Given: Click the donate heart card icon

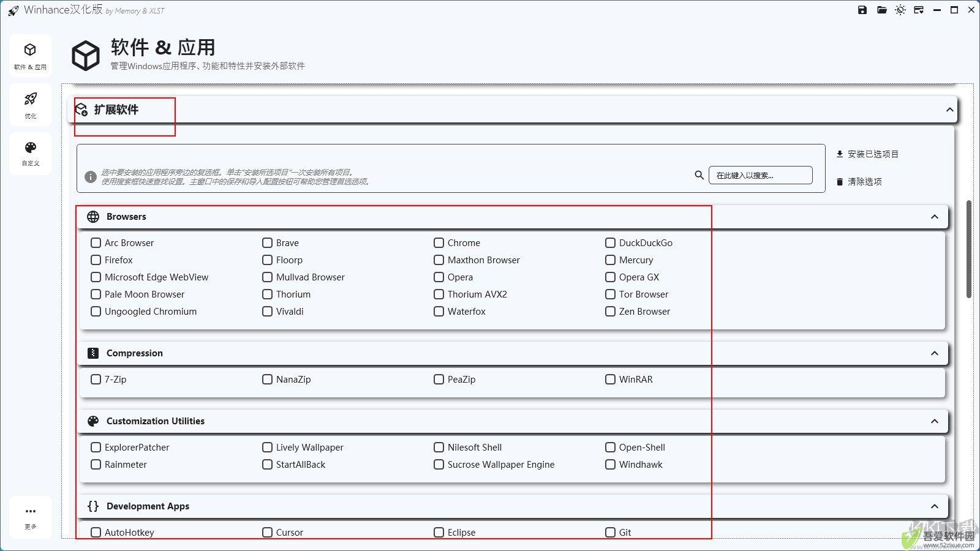Looking at the screenshot, I should pyautogui.click(x=919, y=10).
